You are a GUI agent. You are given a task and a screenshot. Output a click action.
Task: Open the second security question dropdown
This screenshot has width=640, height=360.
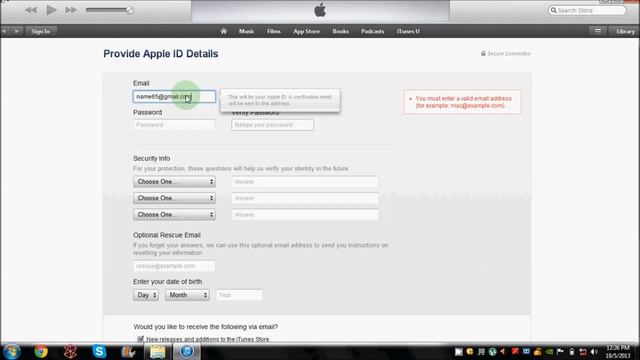click(174, 198)
